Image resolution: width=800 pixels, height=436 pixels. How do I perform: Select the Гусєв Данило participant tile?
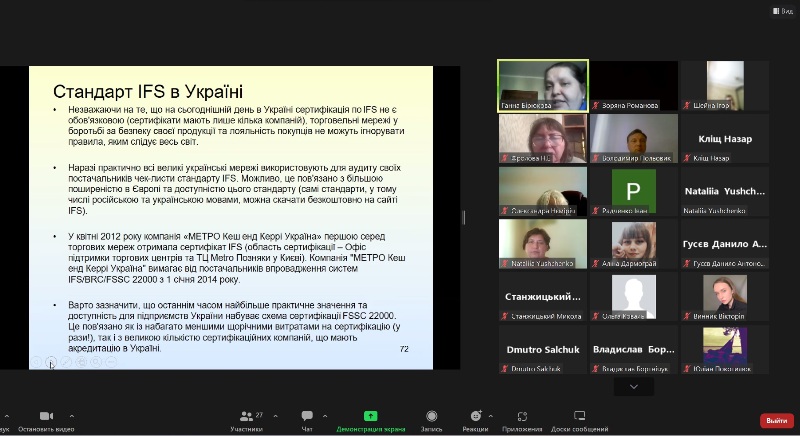click(x=725, y=244)
